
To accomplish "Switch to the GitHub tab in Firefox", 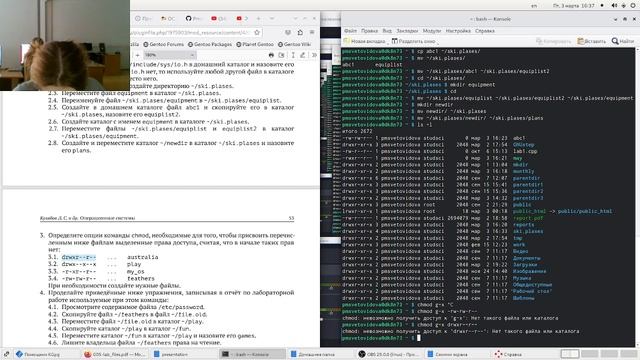I will pos(193,18).
